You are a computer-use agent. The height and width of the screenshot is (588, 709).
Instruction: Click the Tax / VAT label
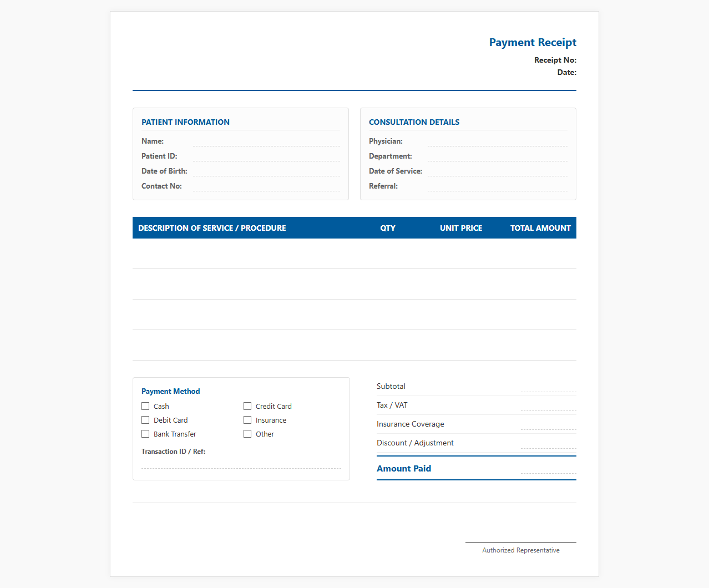pos(392,405)
